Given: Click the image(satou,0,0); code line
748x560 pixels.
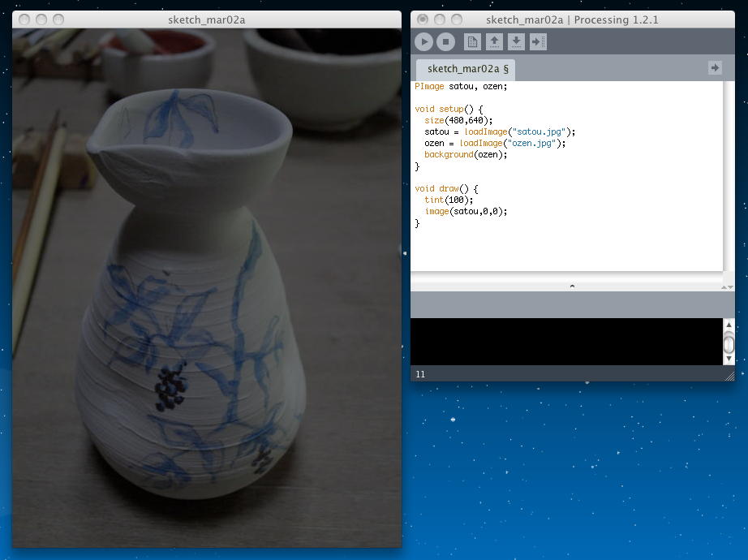Looking at the screenshot, I should 466,212.
